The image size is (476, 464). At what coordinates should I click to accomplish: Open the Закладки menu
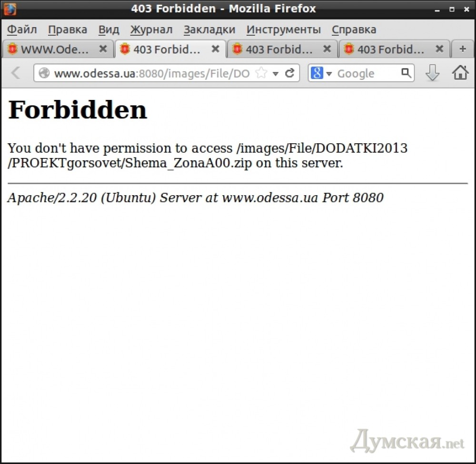coord(209,30)
